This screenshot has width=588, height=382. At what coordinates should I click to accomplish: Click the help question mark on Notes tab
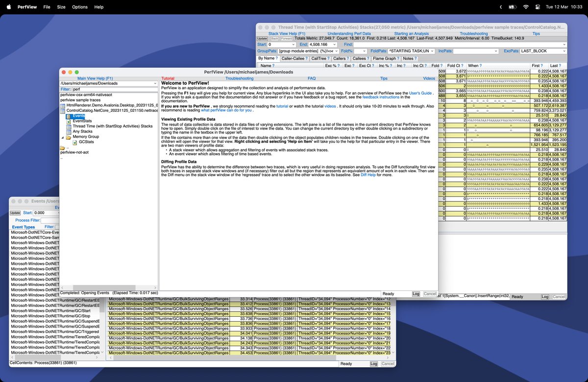416,58
